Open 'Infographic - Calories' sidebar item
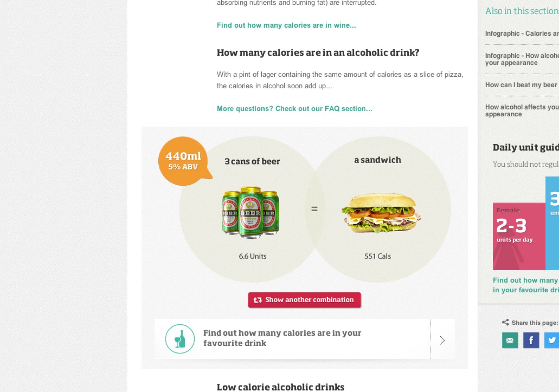Viewport: 559px width, 392px height. (522, 33)
